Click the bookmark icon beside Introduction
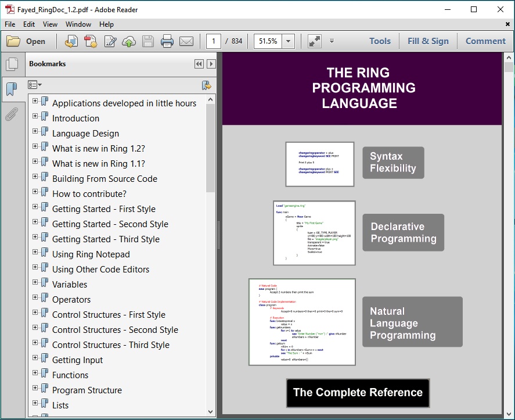The width and height of the screenshot is (515, 420). click(44, 116)
